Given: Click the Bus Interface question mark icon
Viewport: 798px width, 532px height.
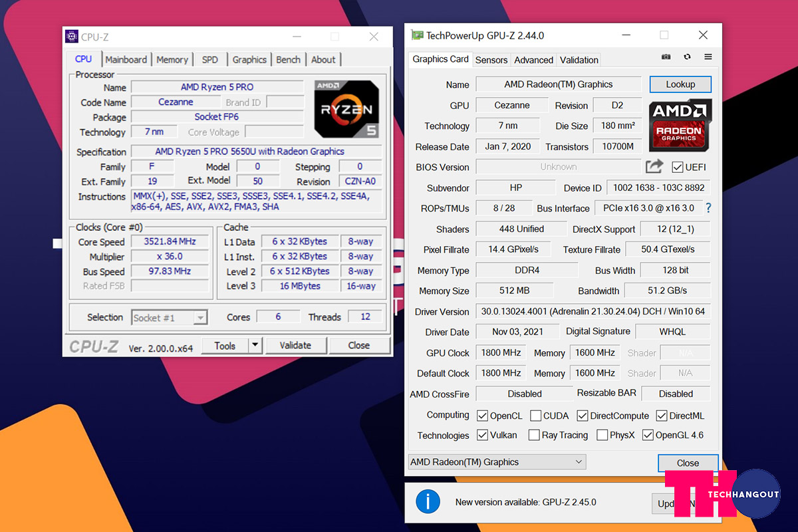Looking at the screenshot, I should 708,208.
